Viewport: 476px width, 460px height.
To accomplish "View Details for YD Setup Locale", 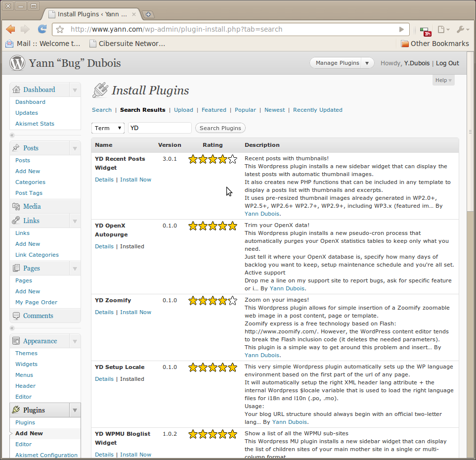I will point(104,379).
